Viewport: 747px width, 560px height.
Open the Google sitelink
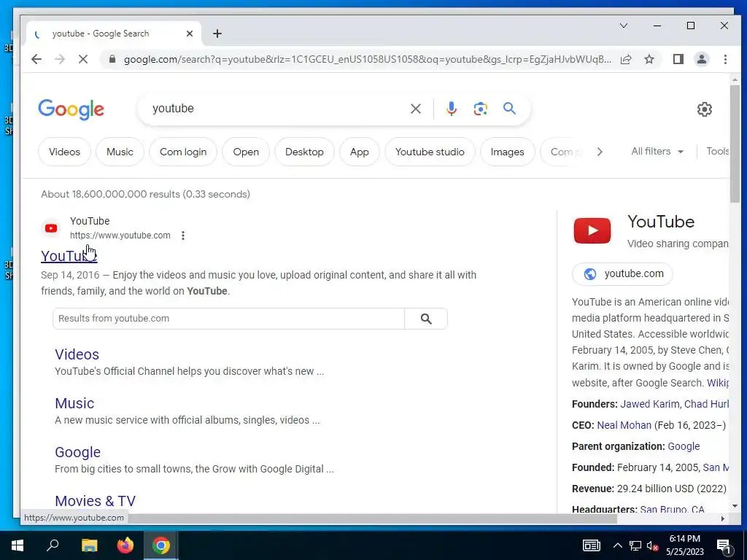click(77, 452)
